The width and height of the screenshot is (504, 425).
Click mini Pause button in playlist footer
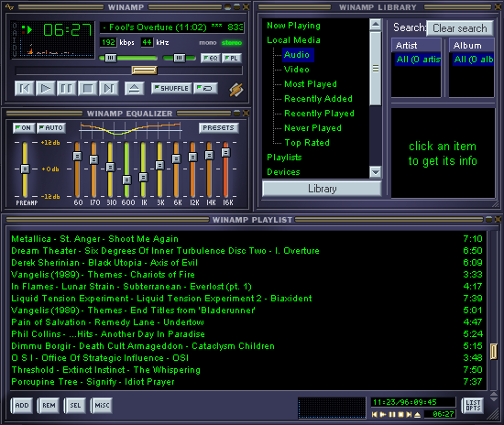392,415
